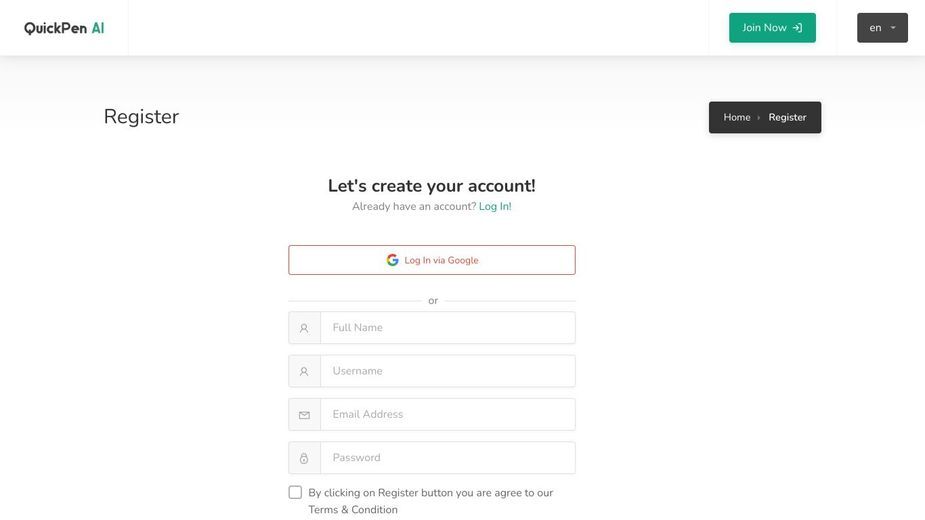The width and height of the screenshot is (925, 520).
Task: Click Log In via Google button
Action: (432, 260)
